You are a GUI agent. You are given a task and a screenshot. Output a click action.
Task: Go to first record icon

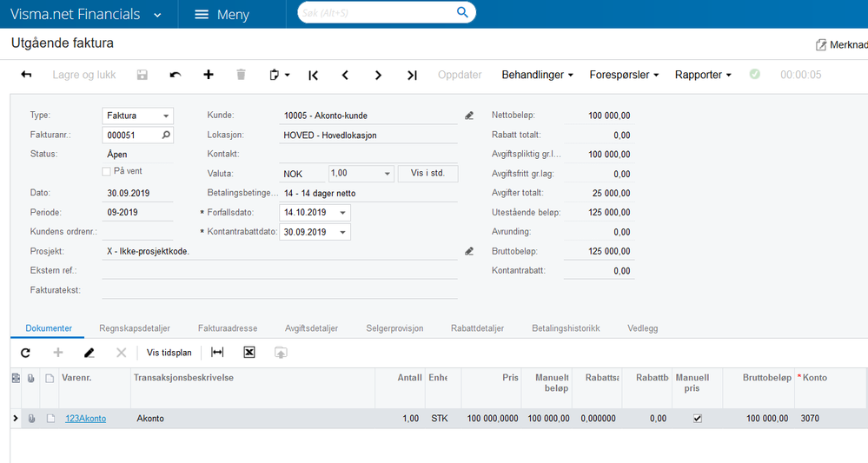tap(313, 76)
